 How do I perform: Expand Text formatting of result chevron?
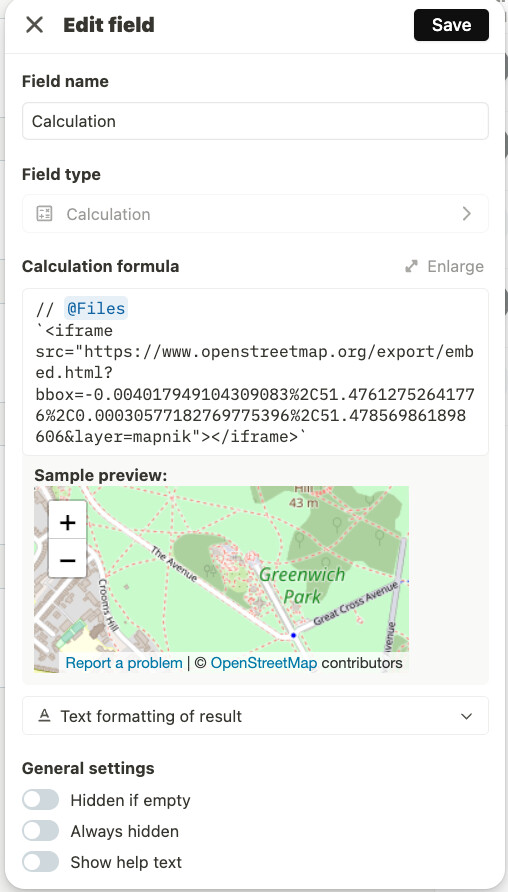pos(466,716)
